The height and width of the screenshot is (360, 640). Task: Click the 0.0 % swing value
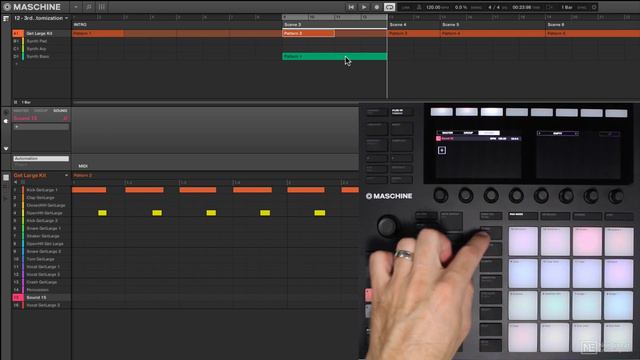point(461,7)
